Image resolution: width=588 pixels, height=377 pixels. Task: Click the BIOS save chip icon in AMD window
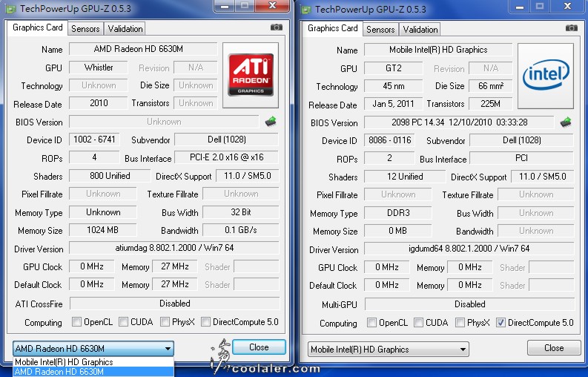tap(271, 122)
